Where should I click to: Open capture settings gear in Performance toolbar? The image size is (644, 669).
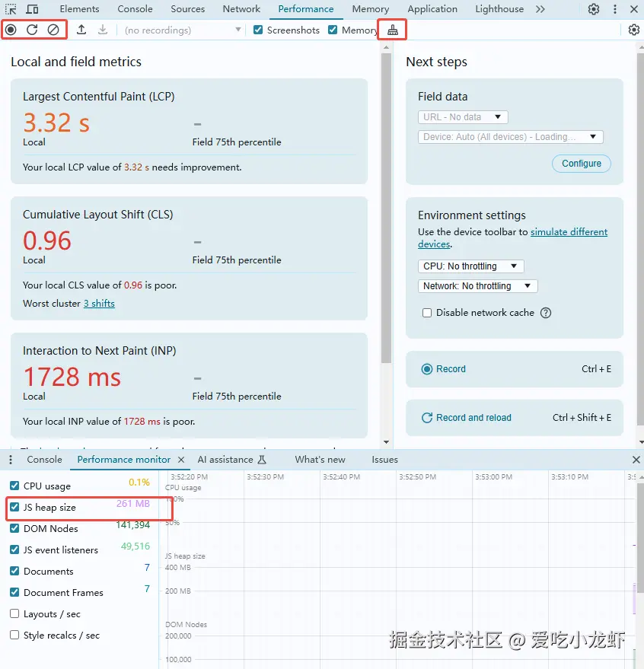(x=634, y=30)
